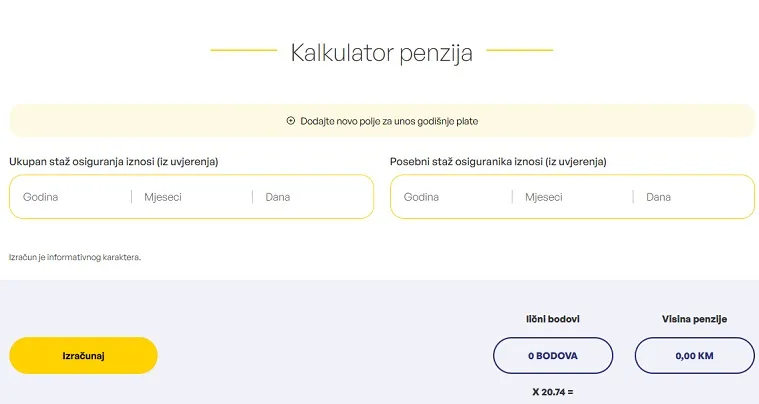
Task: Click yellow decorative line left of heading
Action: click(243, 50)
